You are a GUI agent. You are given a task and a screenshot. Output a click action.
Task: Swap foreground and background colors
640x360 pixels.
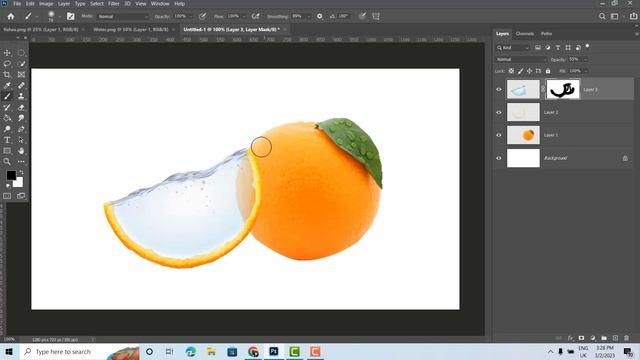(x=21, y=172)
